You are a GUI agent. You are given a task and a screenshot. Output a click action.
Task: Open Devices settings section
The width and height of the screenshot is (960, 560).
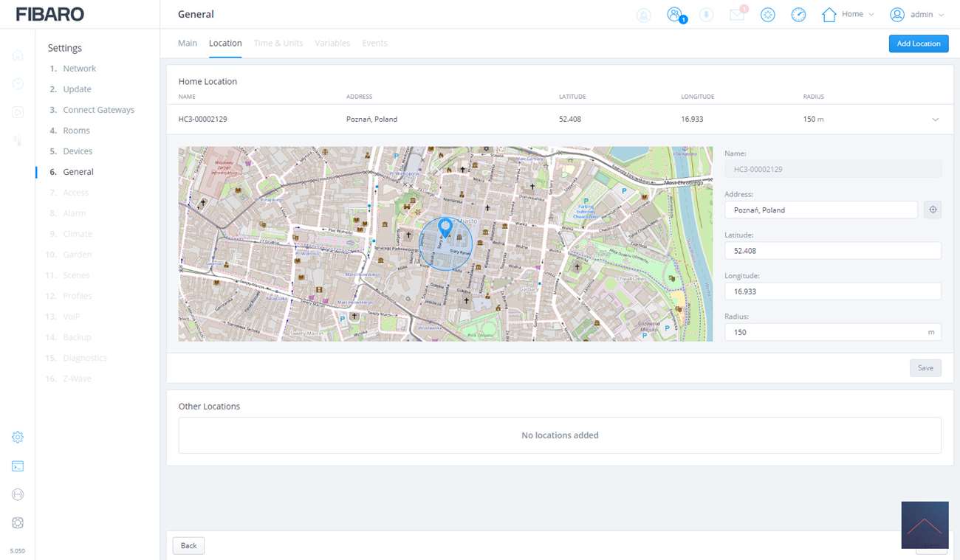[78, 151]
